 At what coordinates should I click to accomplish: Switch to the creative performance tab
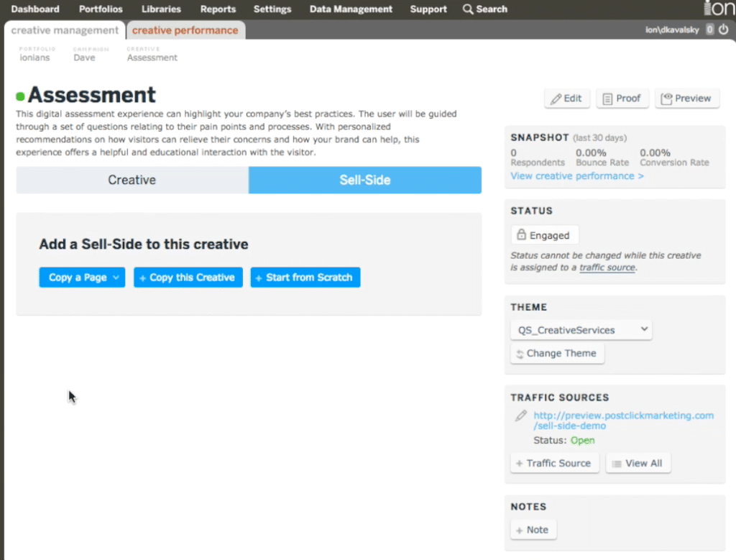185,30
